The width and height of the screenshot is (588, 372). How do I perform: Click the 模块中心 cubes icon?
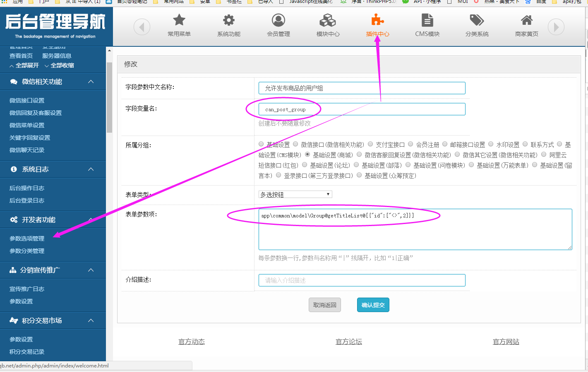tap(328, 20)
